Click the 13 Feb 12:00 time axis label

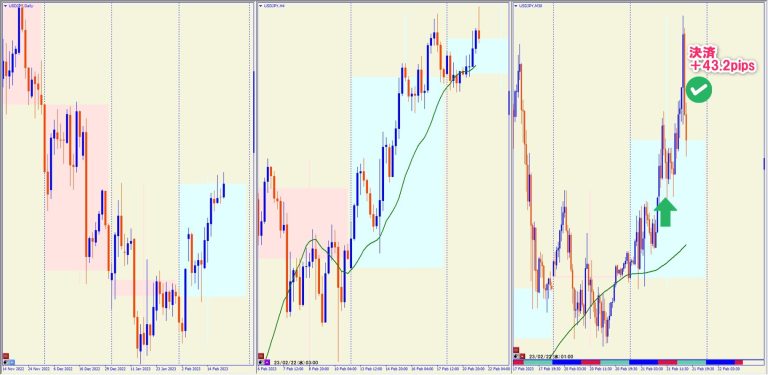pyautogui.click(x=371, y=369)
